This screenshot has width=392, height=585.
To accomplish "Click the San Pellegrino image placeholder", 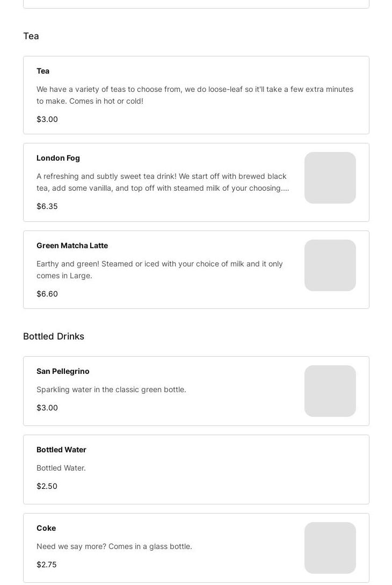I will pyautogui.click(x=330, y=391).
